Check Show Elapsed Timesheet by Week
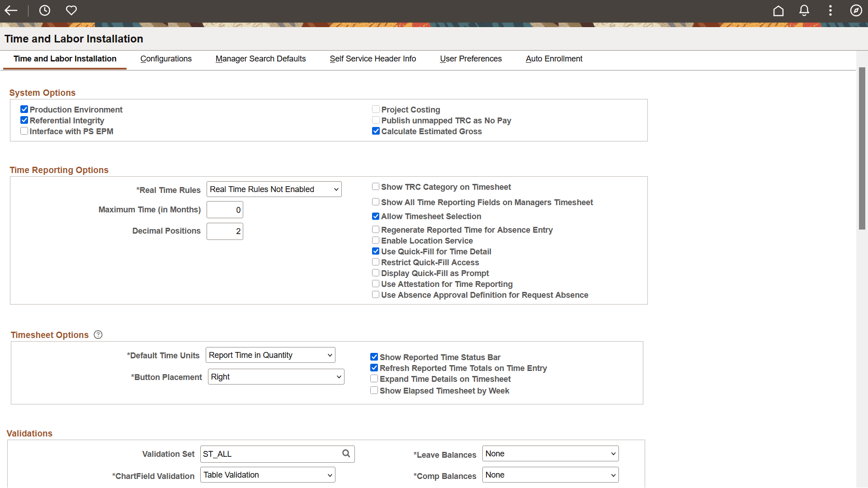This screenshot has width=868, height=488. click(374, 390)
